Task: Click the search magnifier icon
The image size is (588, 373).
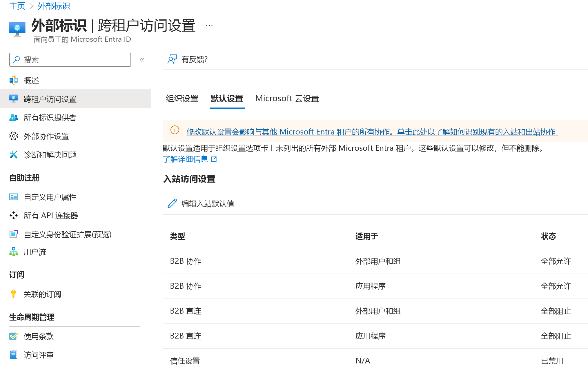Action: point(17,60)
